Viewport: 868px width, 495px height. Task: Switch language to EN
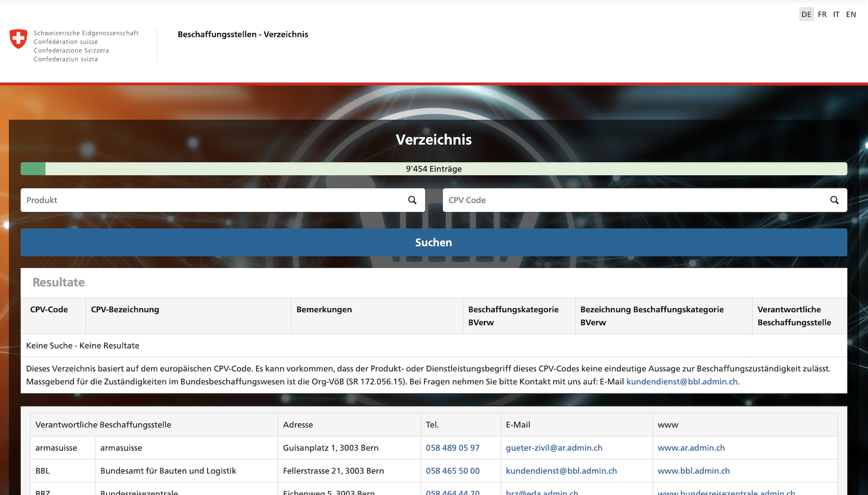pyautogui.click(x=851, y=15)
